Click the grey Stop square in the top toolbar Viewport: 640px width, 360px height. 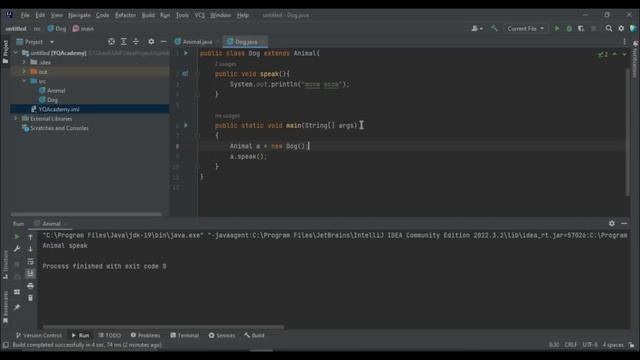[593, 29]
